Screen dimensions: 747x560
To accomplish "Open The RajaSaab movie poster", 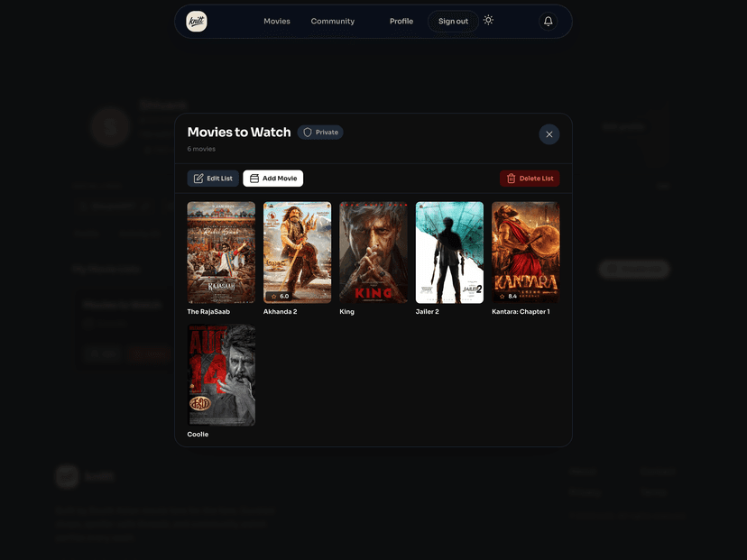I will pyautogui.click(x=221, y=252).
